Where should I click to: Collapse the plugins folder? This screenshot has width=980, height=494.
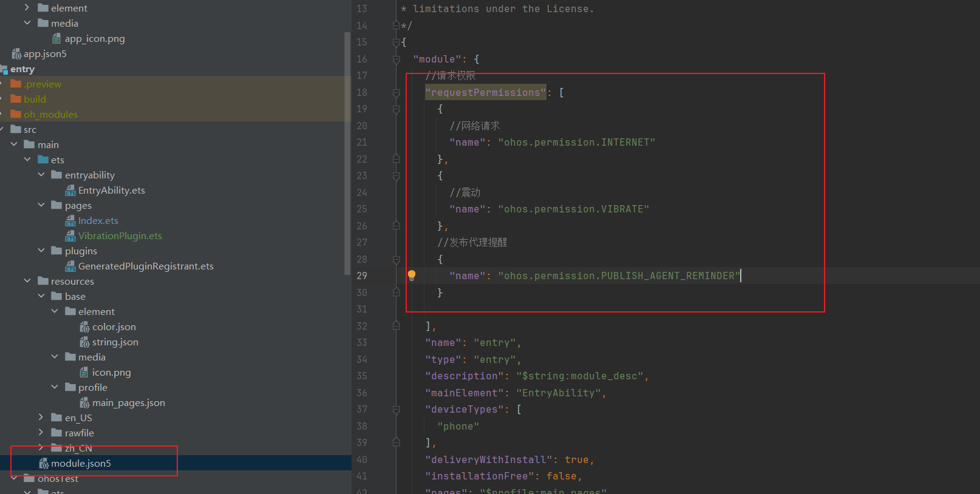tap(41, 251)
